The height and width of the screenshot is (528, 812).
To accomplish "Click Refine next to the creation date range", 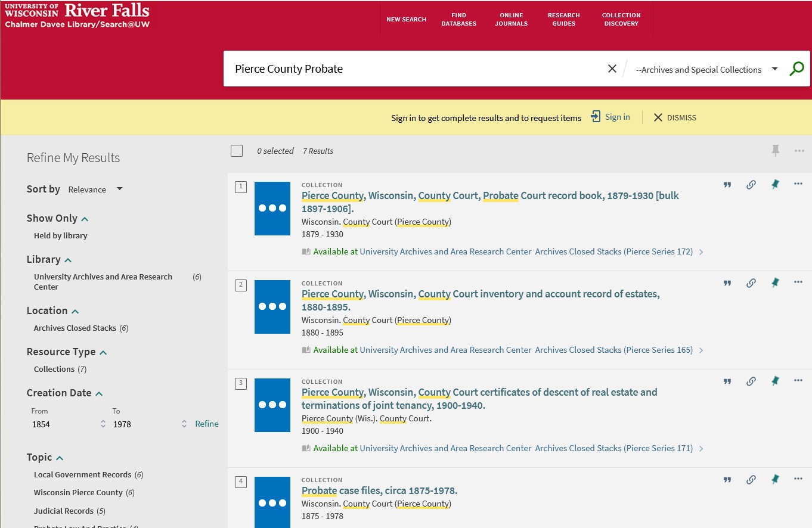I will [207, 424].
